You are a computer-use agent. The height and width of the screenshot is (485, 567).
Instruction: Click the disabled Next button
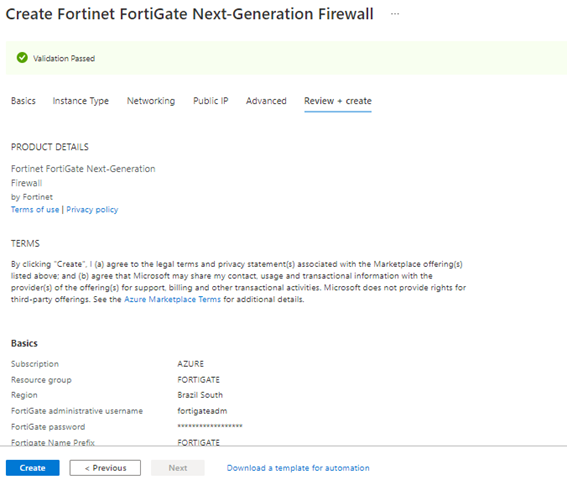click(178, 468)
